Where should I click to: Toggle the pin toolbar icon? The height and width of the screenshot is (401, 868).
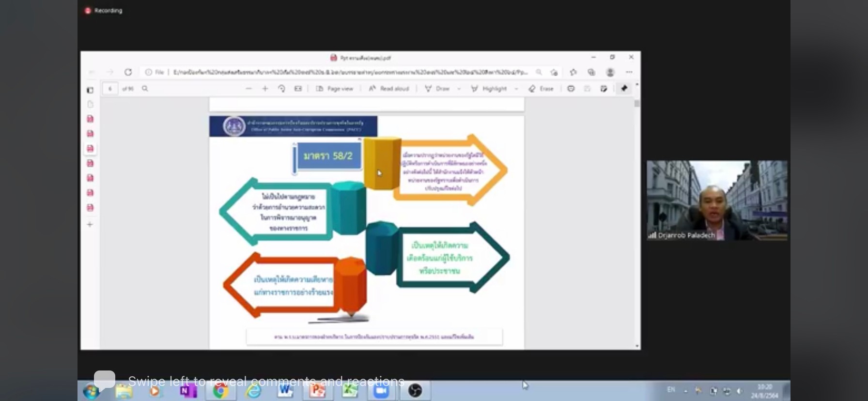(x=624, y=89)
